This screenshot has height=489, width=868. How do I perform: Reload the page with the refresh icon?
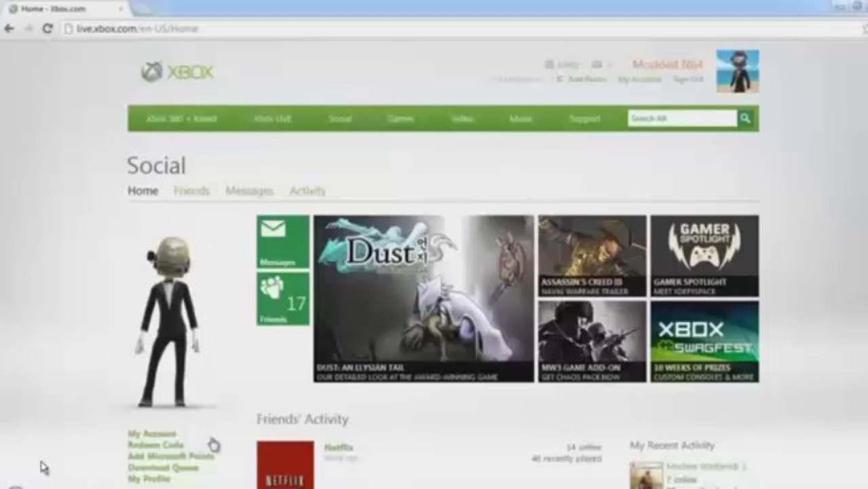pyautogui.click(x=48, y=29)
